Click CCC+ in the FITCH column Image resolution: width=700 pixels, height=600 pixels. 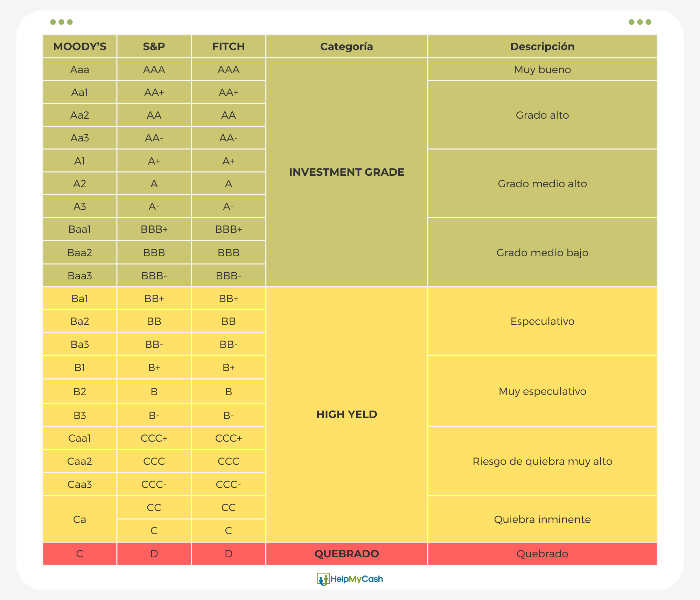[x=229, y=438]
